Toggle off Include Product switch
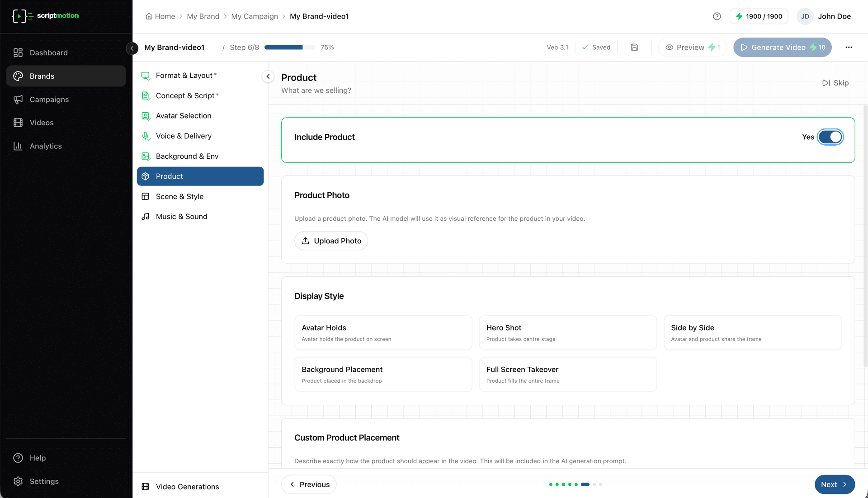The image size is (868, 498). 830,137
